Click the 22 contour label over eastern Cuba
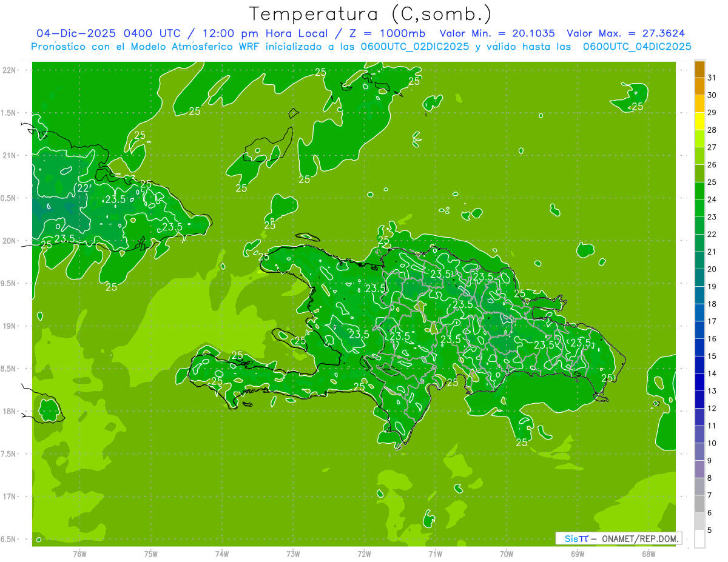The height and width of the screenshot is (562, 728). (83, 189)
